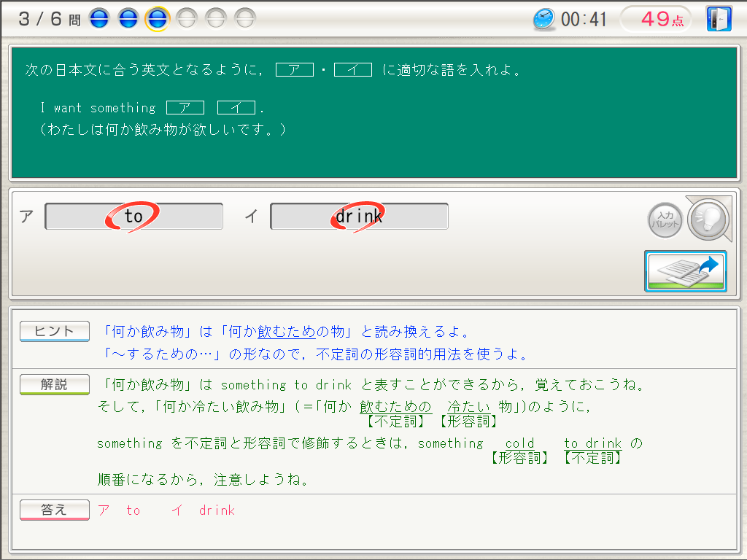The width and height of the screenshot is (747, 560).
Task: Click the 49点 score display
Action: [x=662, y=19]
